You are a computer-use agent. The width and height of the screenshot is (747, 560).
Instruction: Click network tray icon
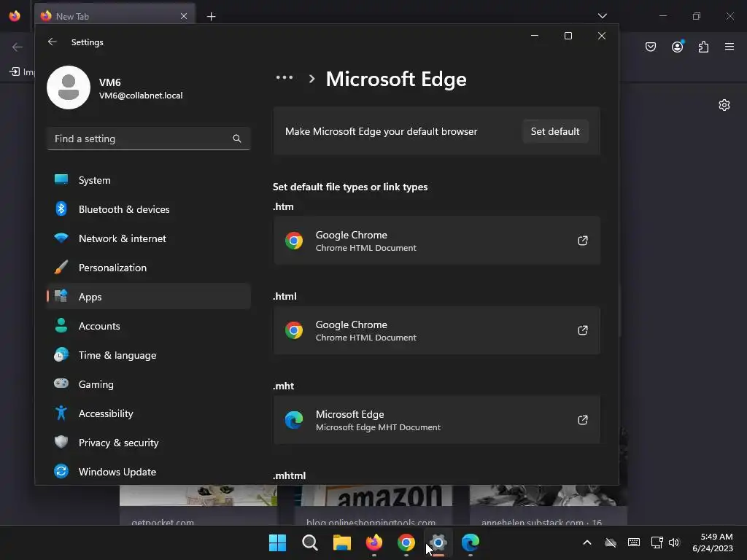coord(657,542)
